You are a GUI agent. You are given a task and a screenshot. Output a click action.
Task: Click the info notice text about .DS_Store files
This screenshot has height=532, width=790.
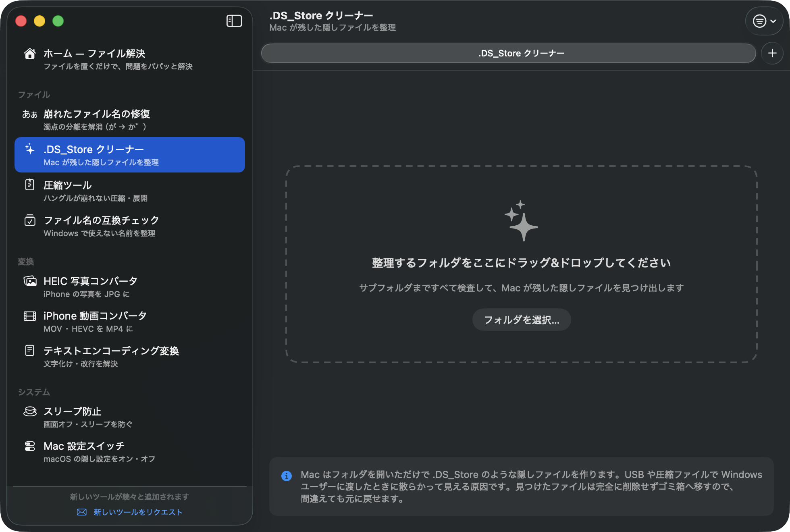[x=531, y=486]
